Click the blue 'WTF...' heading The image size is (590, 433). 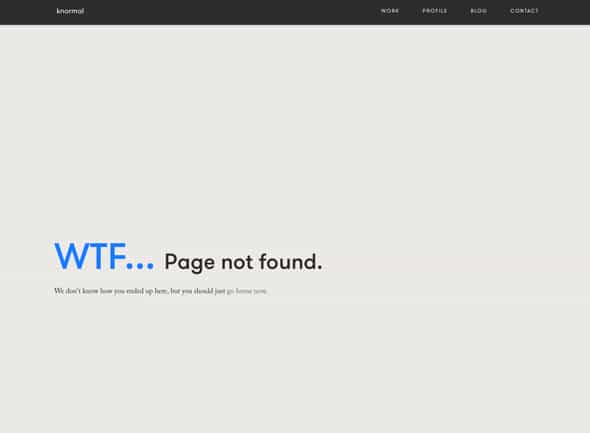(104, 256)
